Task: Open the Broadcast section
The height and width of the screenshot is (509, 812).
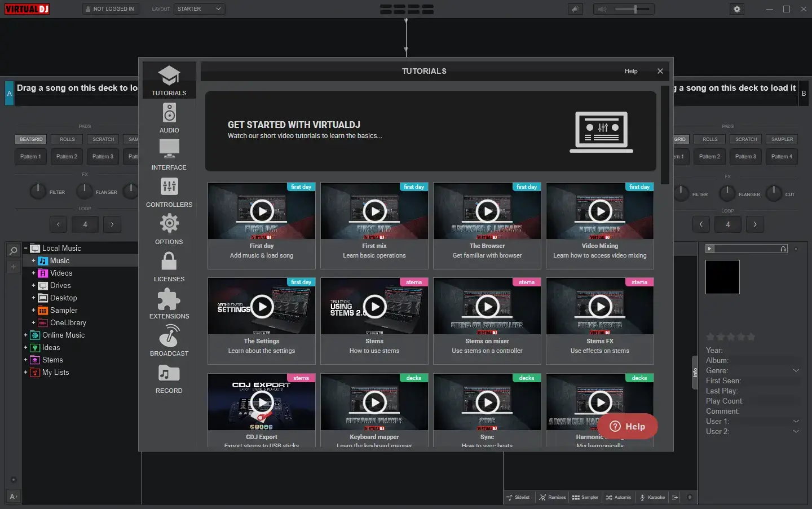Action: [x=169, y=341]
